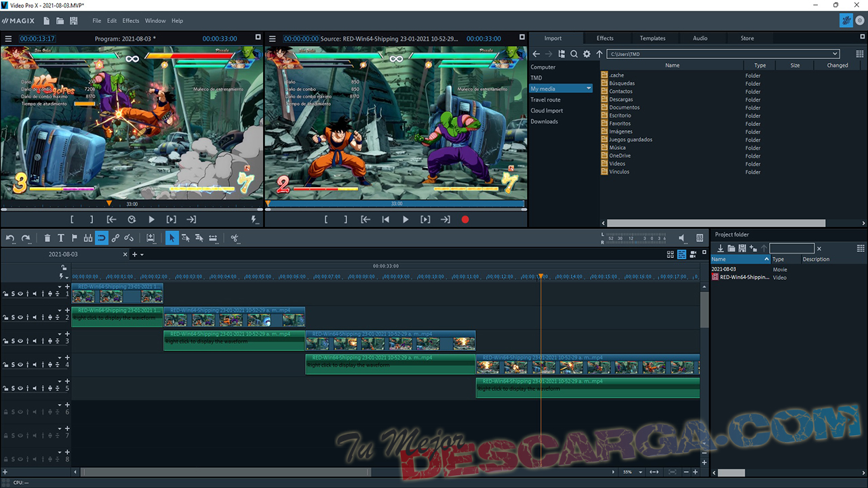Undo the last action in toolbar
868x488 pixels.
pyautogui.click(x=10, y=238)
